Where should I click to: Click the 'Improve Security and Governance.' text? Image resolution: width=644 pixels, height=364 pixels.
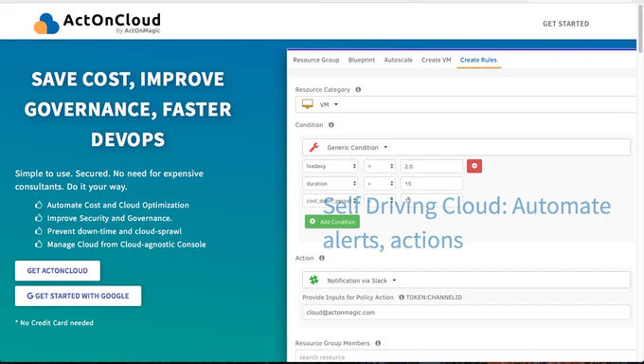(x=110, y=218)
